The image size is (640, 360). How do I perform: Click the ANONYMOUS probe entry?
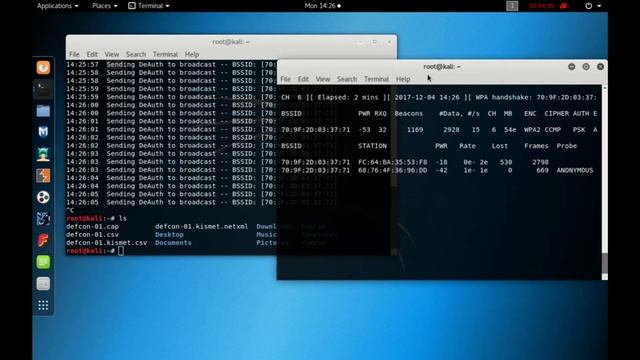click(x=575, y=170)
